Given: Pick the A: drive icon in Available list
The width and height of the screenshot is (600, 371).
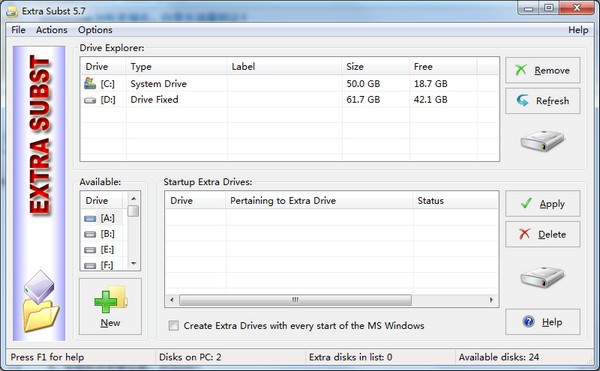Looking at the screenshot, I should [90, 218].
